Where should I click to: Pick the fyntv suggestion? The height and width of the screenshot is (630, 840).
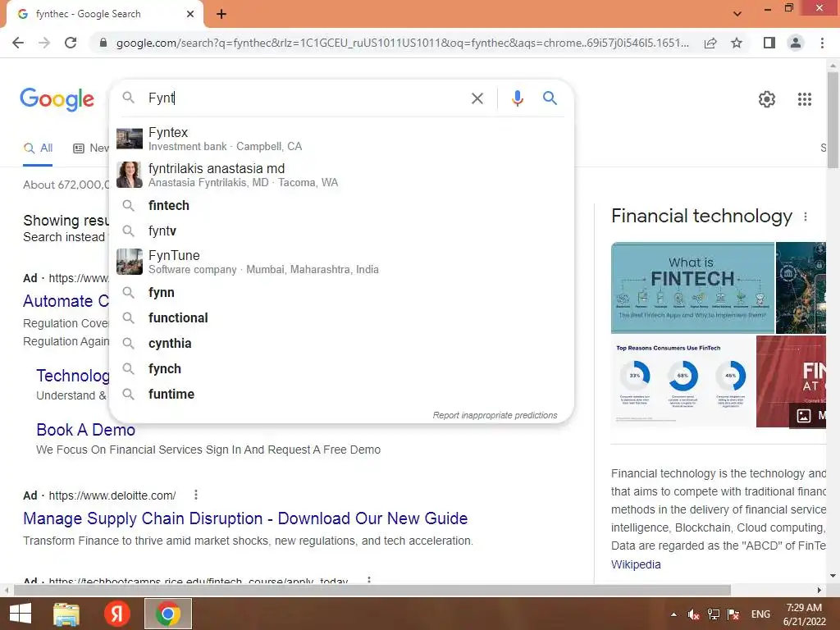[x=341, y=231]
